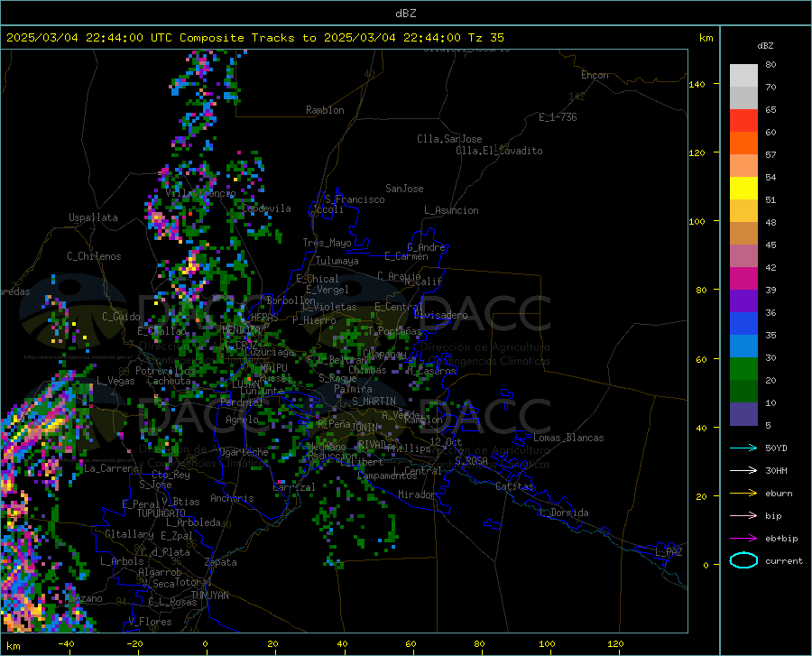Click the Clla.SanJose label
Image resolution: width=812 pixels, height=656 pixels.
(449, 139)
